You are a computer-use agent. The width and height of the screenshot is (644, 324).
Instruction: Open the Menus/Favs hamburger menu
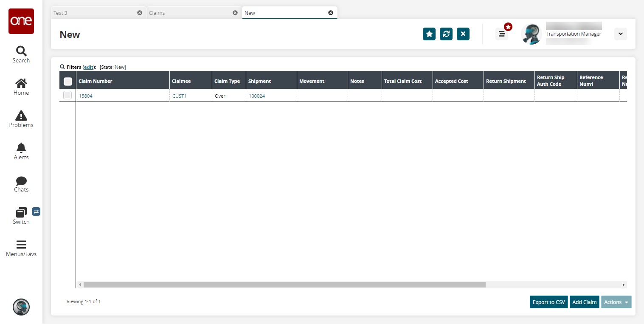click(21, 248)
